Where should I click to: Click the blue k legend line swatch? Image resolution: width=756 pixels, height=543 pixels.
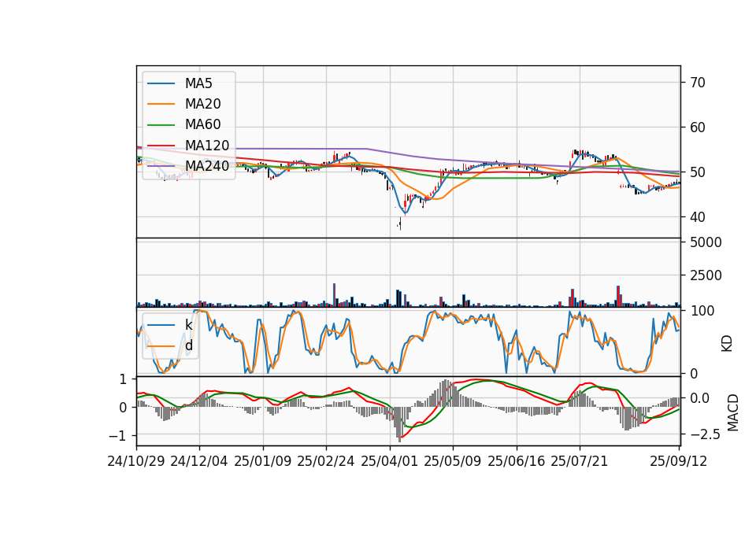click(161, 325)
